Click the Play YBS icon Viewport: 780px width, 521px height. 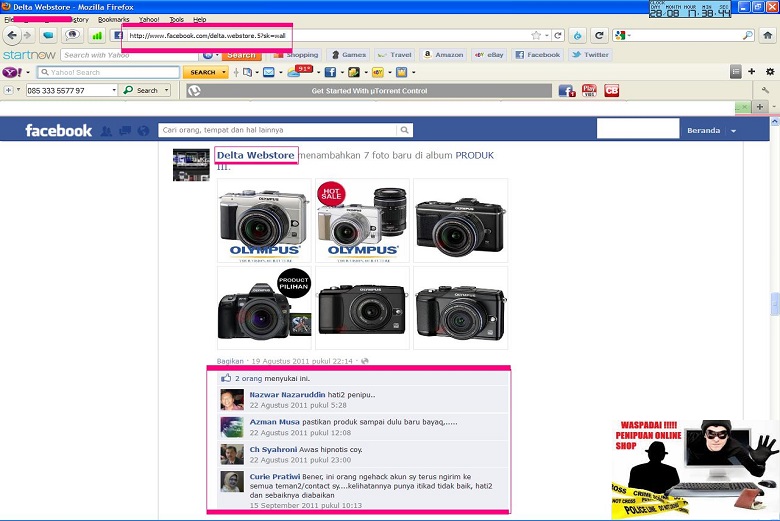click(x=589, y=91)
